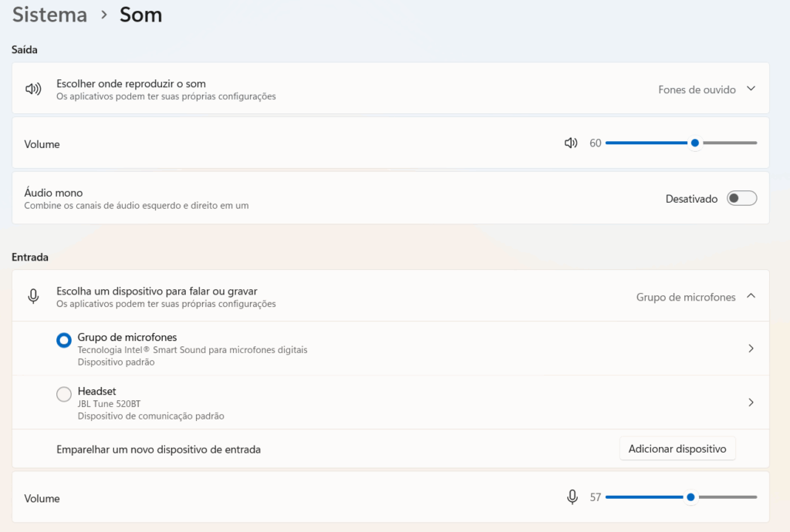Open Headset JBL Tune 520BT properties via right chevron
Screen dimensions: 790x532
750,402
